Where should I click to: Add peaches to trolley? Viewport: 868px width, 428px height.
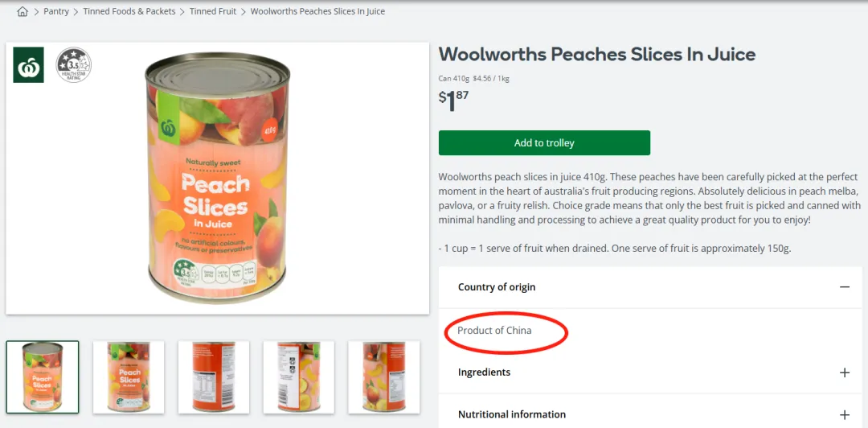[x=544, y=143]
